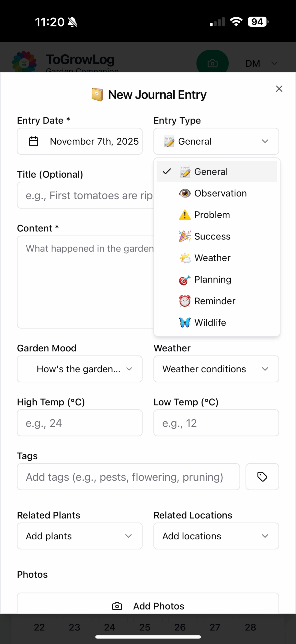The height and width of the screenshot is (644, 296).
Task: Click the warning icon beside Problem
Action: pos(185,215)
